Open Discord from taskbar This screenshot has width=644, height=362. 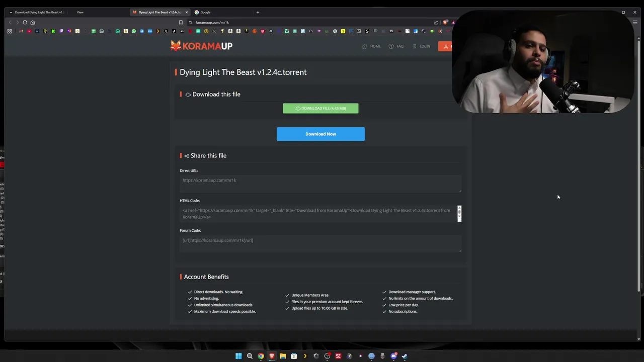[x=394, y=356]
